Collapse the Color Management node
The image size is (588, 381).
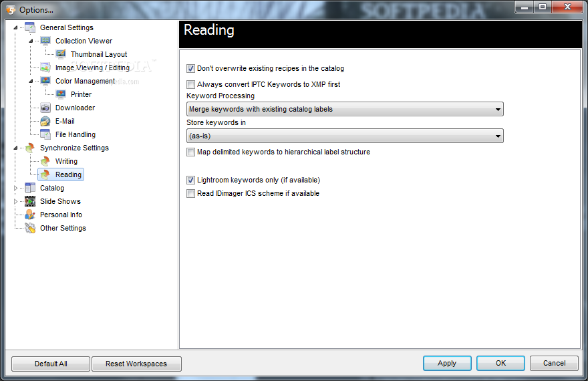pos(31,81)
